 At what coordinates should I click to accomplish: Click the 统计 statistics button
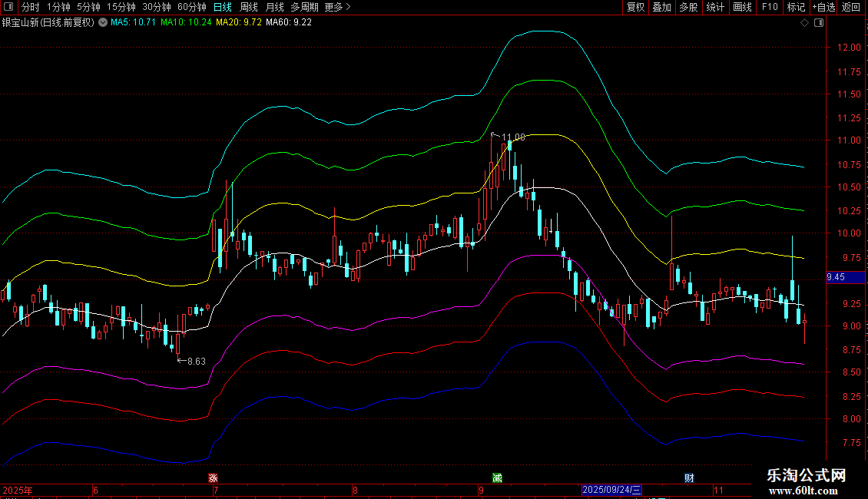715,7
